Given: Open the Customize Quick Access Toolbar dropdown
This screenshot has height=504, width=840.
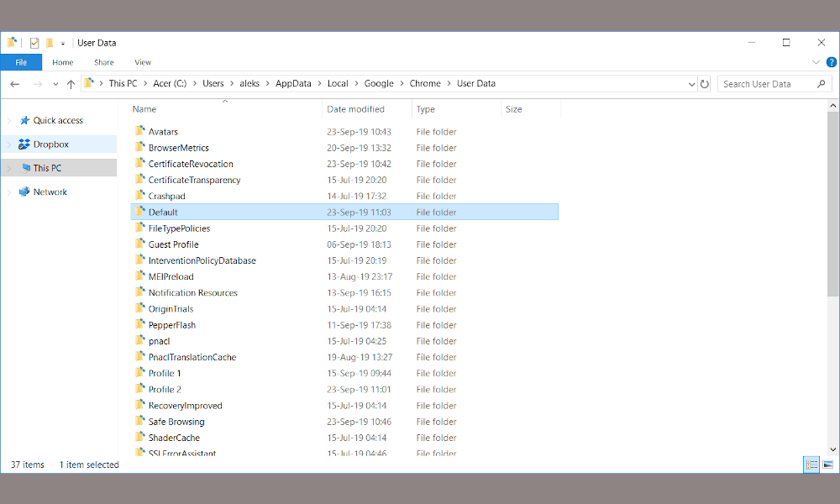Looking at the screenshot, I should 63,44.
